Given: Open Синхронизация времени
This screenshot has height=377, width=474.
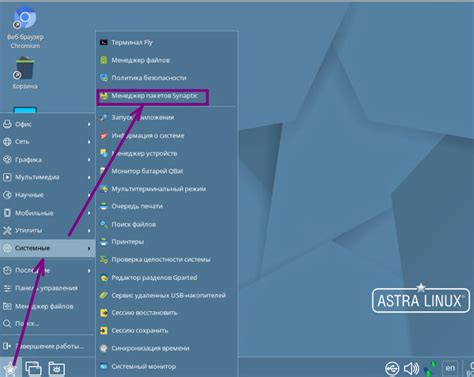Looking at the screenshot, I should [x=167, y=348].
